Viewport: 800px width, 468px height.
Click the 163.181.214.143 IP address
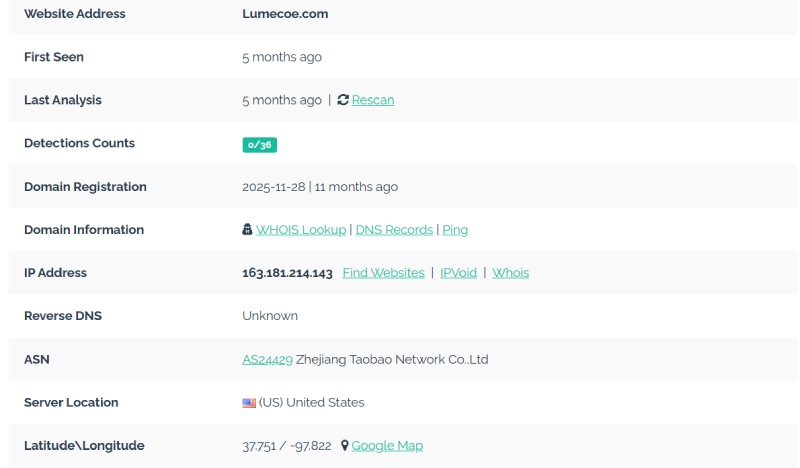click(287, 273)
